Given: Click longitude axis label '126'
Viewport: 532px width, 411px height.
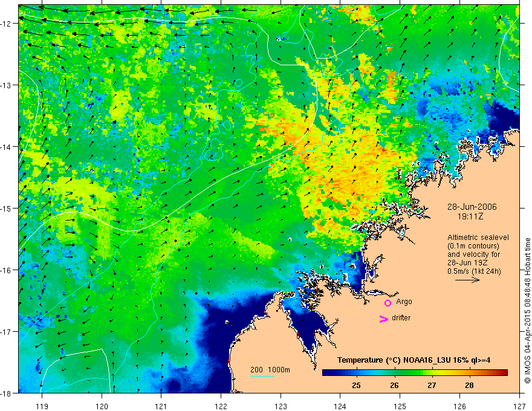Looking at the screenshot, I should [x=459, y=406].
